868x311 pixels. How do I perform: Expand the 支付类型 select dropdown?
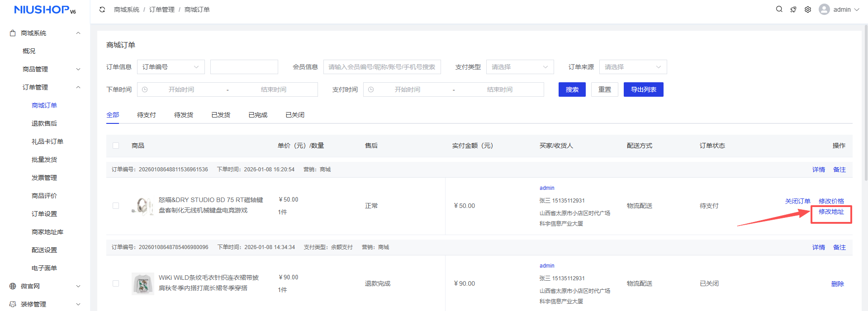coord(520,67)
